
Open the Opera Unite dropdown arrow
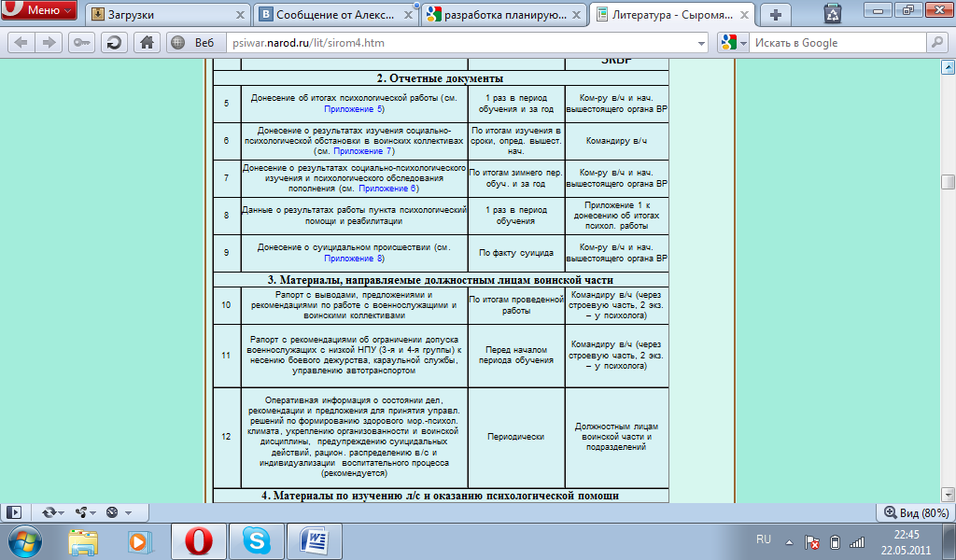tap(93, 513)
